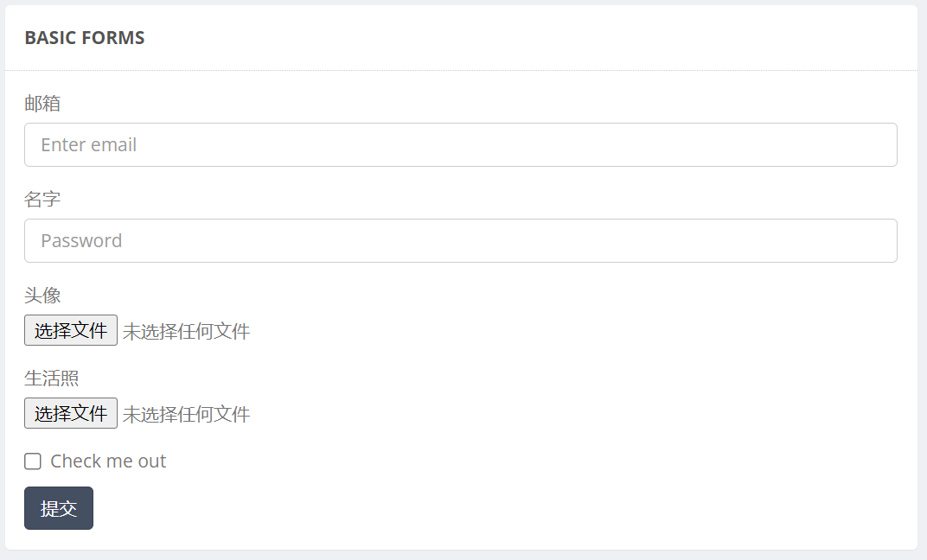This screenshot has width=927, height=560.
Task: Select the text box below 邮箱
Action: pyautogui.click(x=460, y=144)
